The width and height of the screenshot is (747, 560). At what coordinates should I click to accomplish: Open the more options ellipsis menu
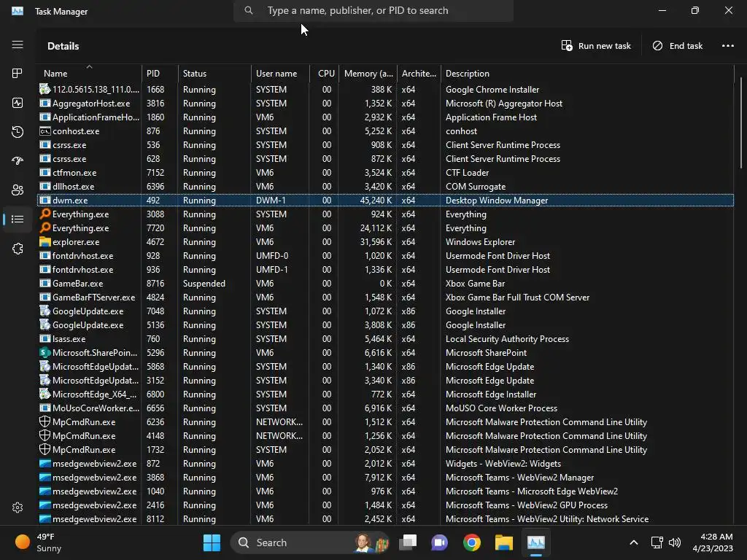click(727, 46)
